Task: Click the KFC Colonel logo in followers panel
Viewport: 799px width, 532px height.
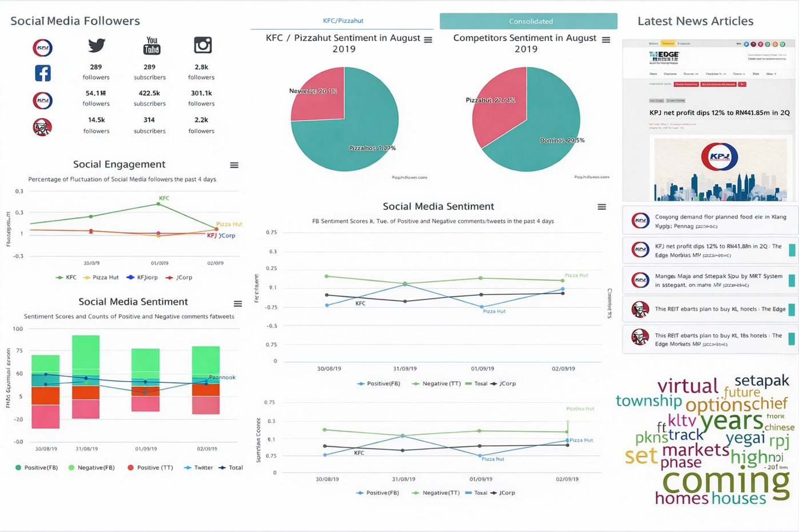Action: click(43, 127)
